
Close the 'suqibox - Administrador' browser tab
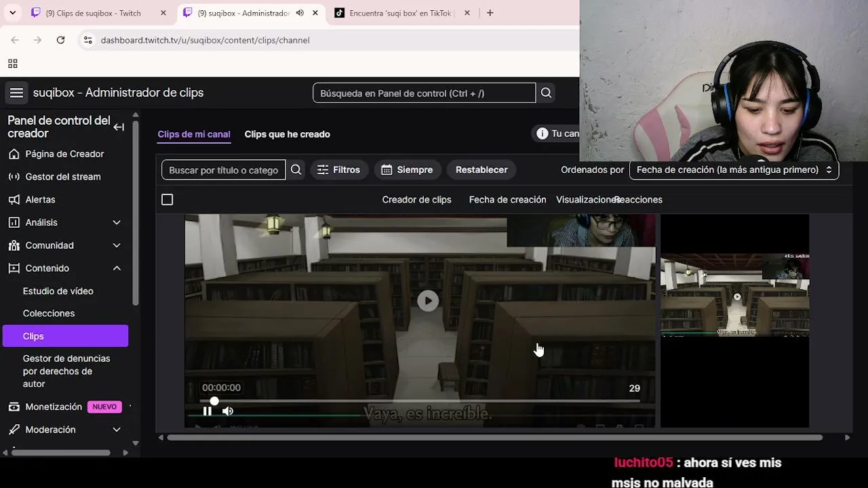pyautogui.click(x=315, y=13)
